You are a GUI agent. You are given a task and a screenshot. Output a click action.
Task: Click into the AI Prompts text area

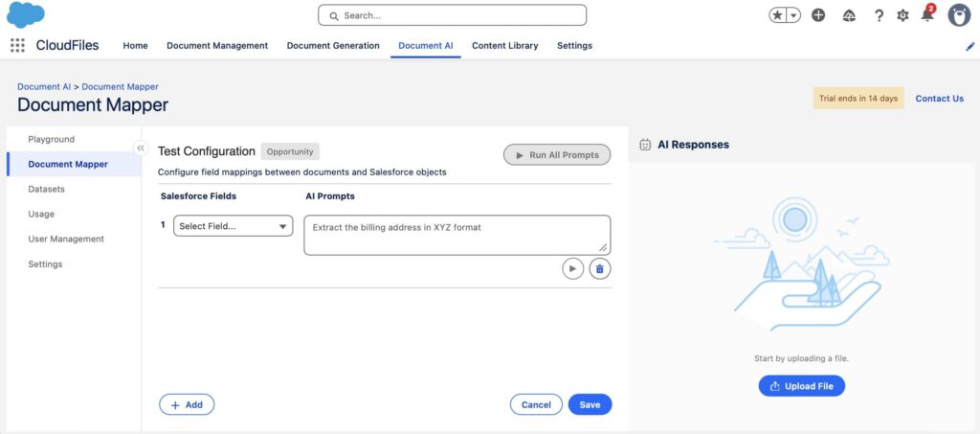click(457, 235)
